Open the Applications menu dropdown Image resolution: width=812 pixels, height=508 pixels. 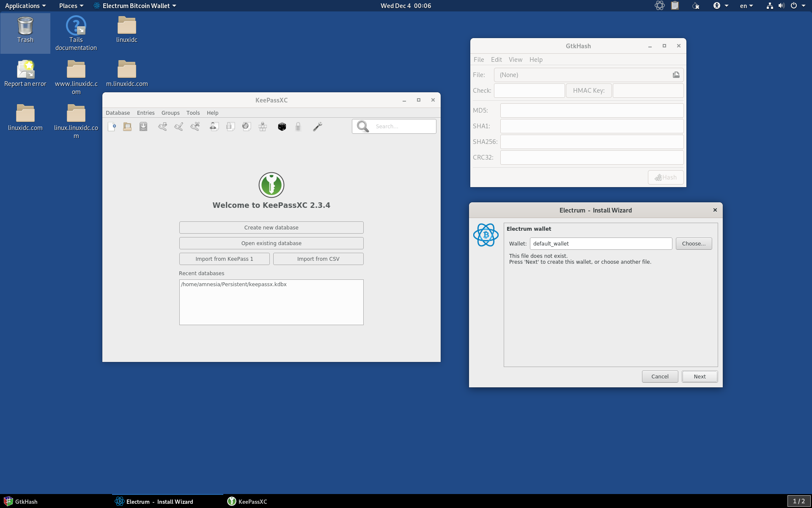[25, 6]
